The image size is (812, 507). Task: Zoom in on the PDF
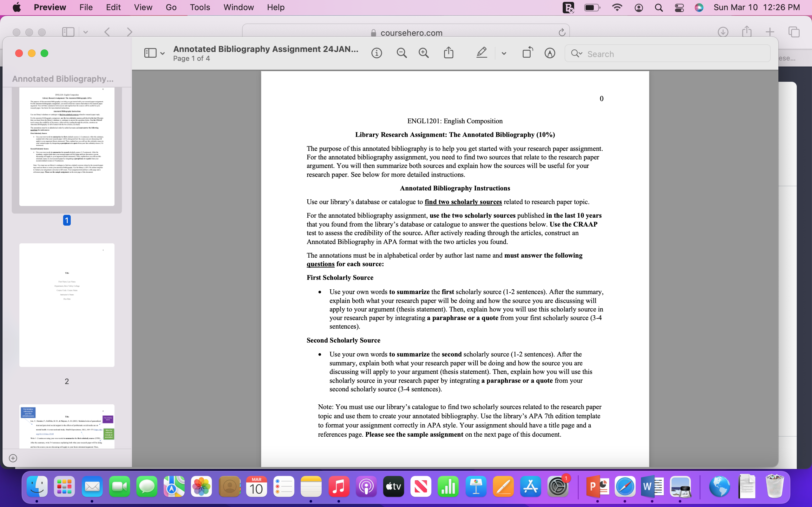[x=423, y=53]
